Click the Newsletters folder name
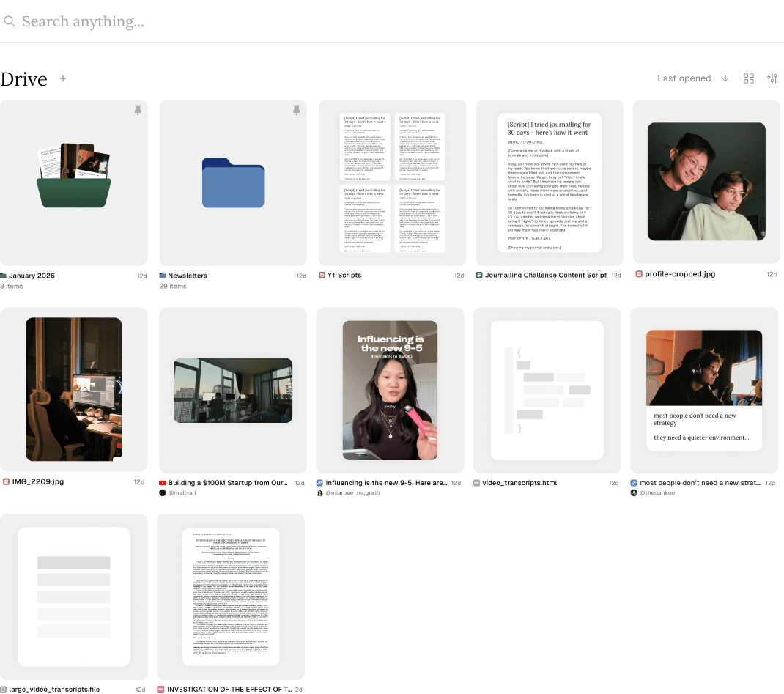 click(x=188, y=276)
